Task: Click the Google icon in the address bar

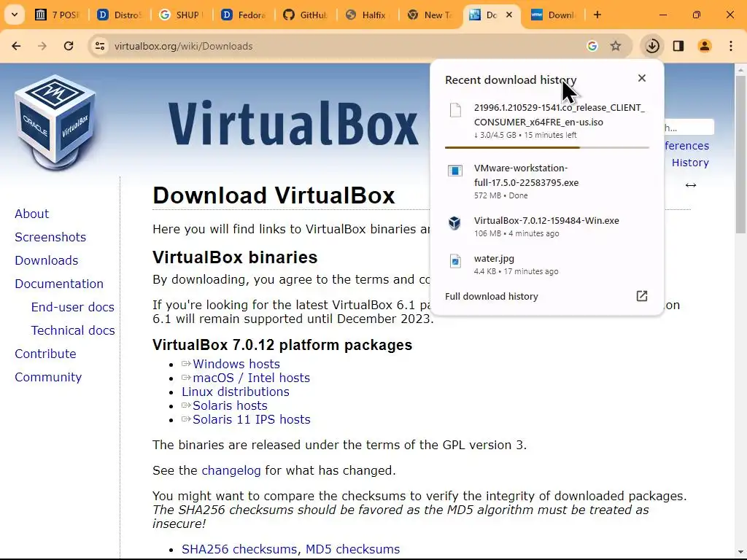Action: [592, 46]
